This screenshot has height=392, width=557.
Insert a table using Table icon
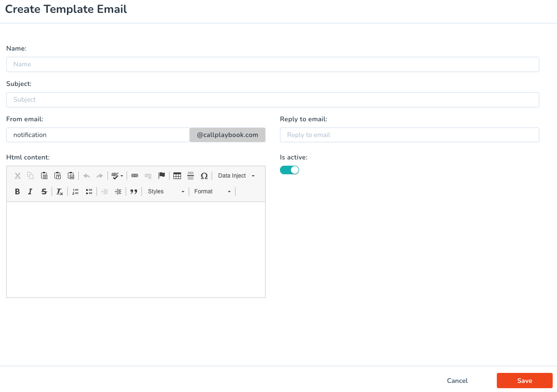point(177,176)
